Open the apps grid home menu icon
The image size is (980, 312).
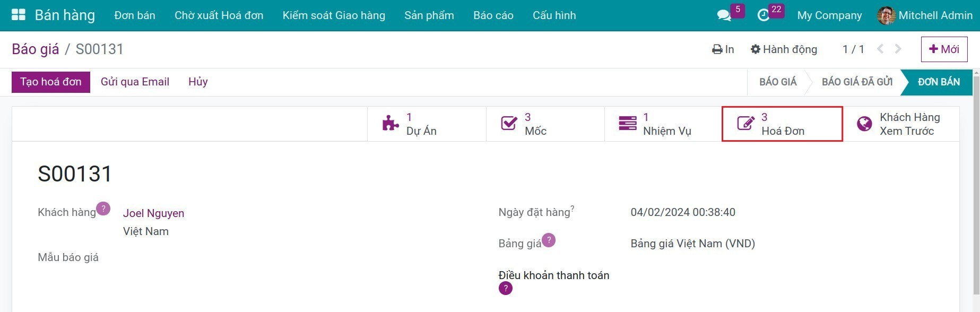point(19,15)
